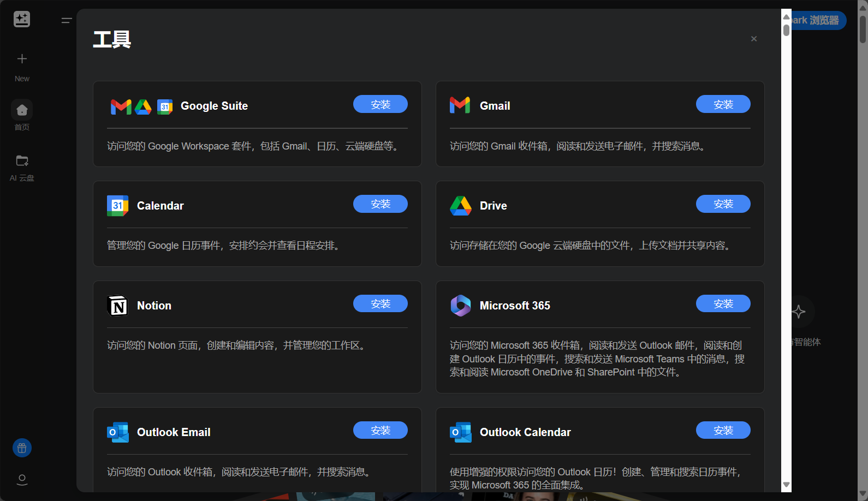The width and height of the screenshot is (868, 501).
Task: Collapse the sidebar with the menu icon
Action: 67,21
